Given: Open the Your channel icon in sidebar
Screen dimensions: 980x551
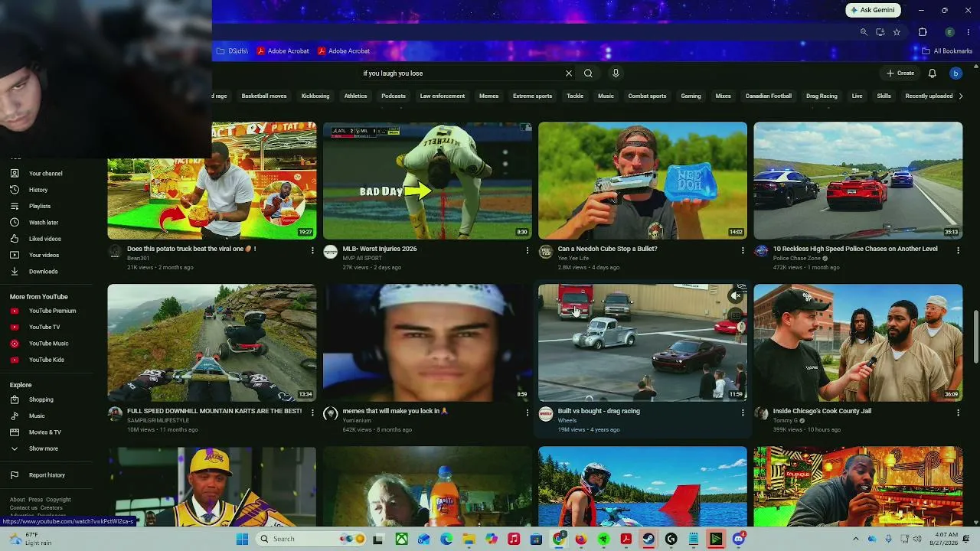Looking at the screenshot, I should pyautogui.click(x=14, y=174).
